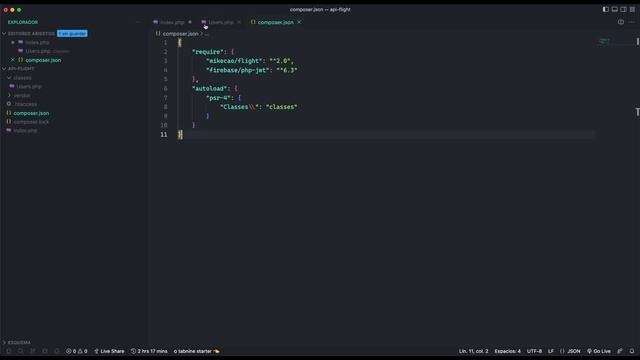The image size is (640, 360).
Task: Click the Ln 11, col 2 cursor position
Action: coord(473,351)
